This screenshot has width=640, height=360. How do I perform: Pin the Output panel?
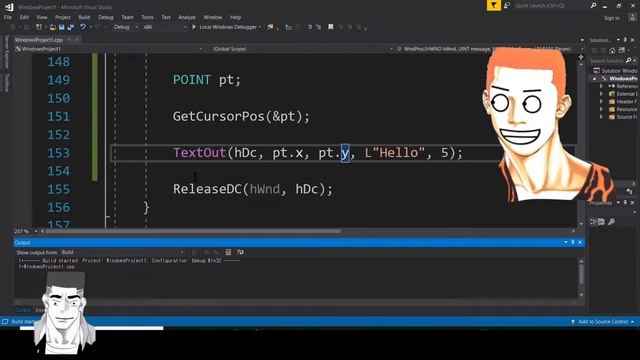(x=573, y=242)
